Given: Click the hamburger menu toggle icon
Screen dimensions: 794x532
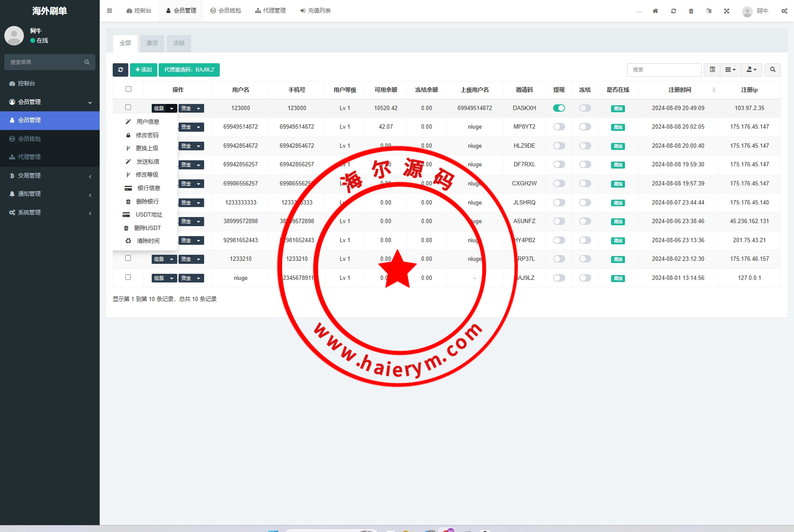Looking at the screenshot, I should pos(110,11).
